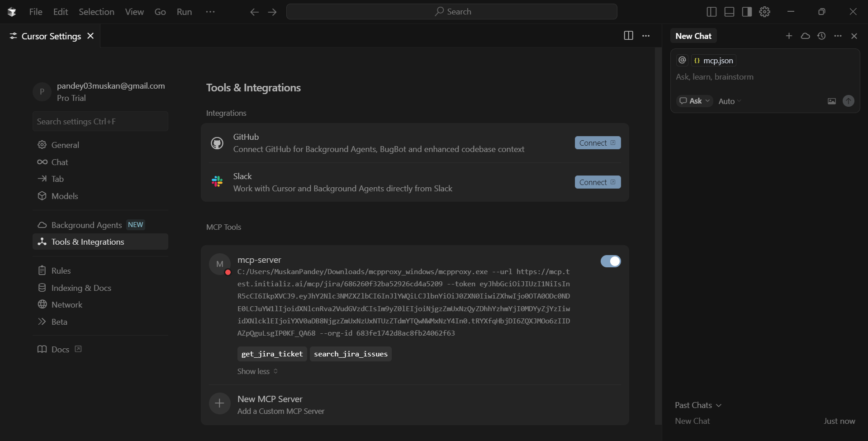Viewport: 868px width, 441px height.
Task: Click the plus icon for New MCP Server
Action: (x=219, y=403)
